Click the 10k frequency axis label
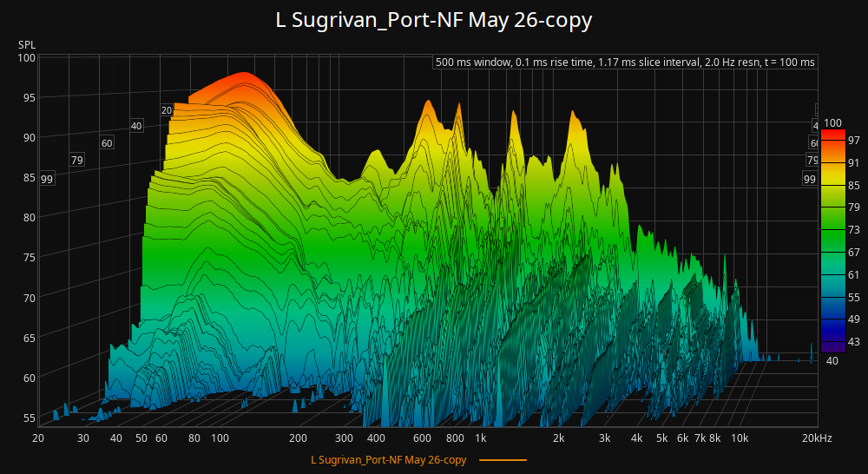Screen dimensions: 868x474 click(740, 438)
